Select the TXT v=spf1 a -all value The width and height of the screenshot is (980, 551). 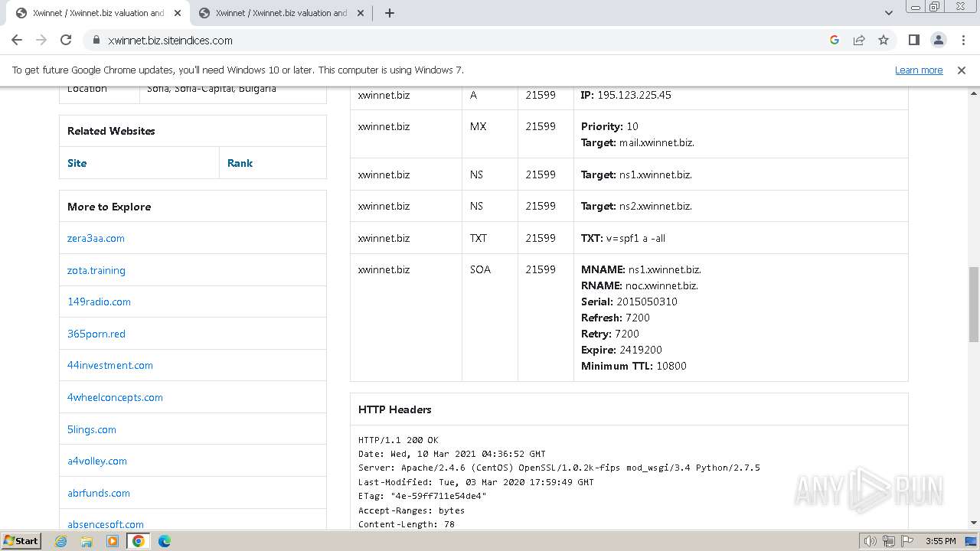click(x=623, y=238)
